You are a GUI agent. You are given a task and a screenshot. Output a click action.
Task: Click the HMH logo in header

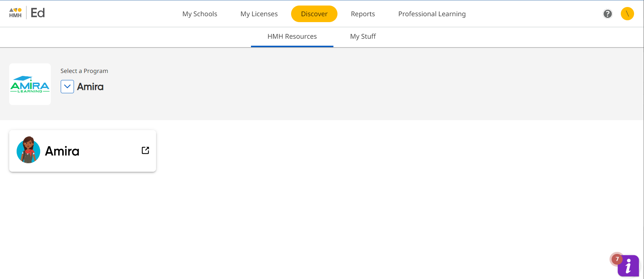pyautogui.click(x=15, y=13)
